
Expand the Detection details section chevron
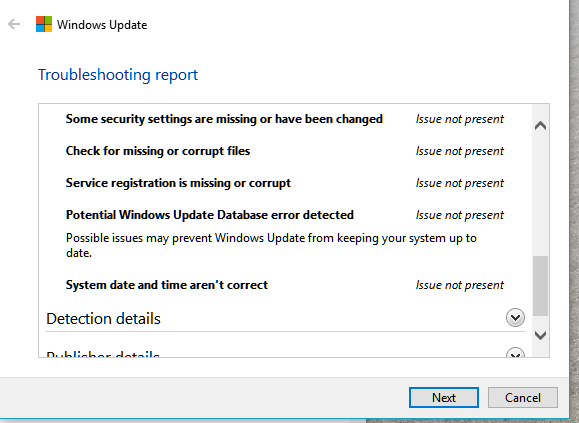pos(515,318)
